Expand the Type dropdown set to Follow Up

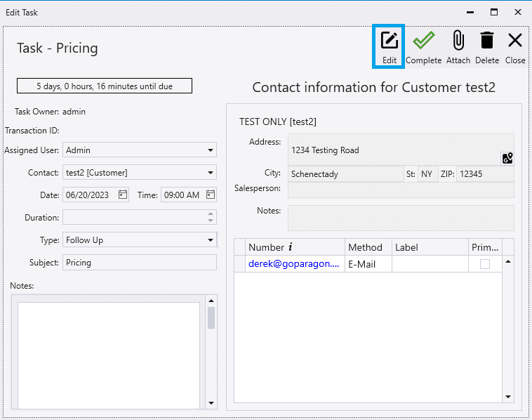211,240
